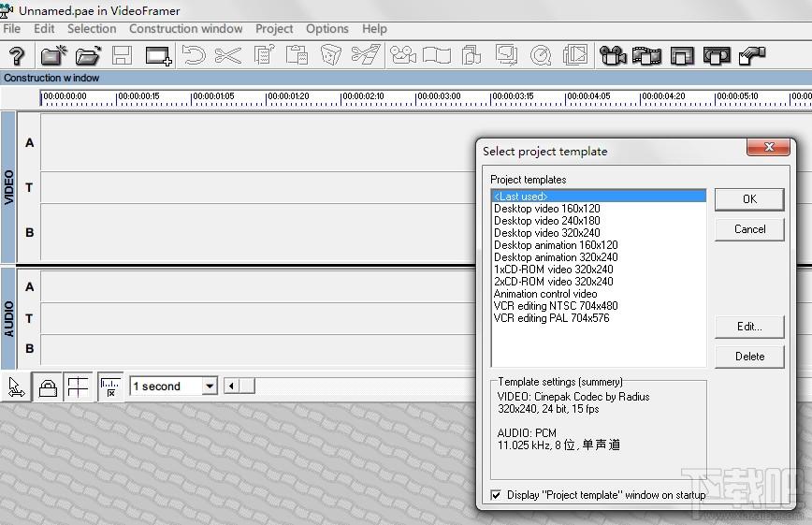The width and height of the screenshot is (812, 525).
Task: Click the Help question mark toolbar icon
Action: [x=17, y=55]
